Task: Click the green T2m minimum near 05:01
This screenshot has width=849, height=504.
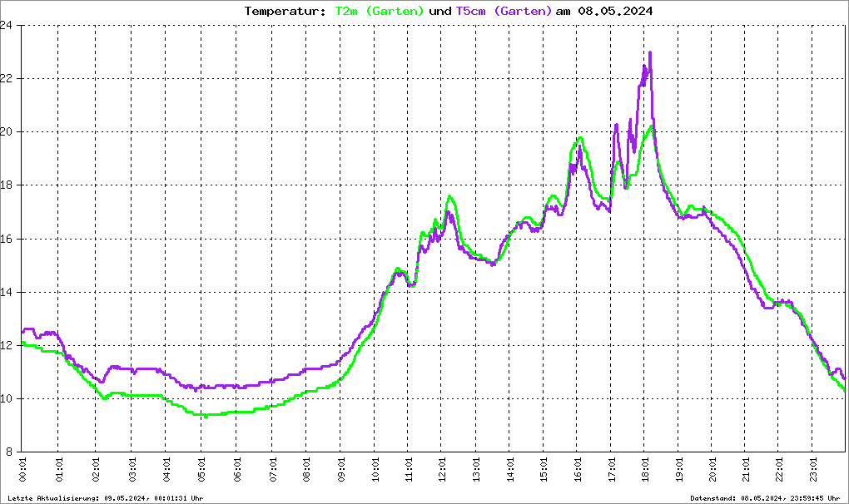Action: click(x=206, y=415)
